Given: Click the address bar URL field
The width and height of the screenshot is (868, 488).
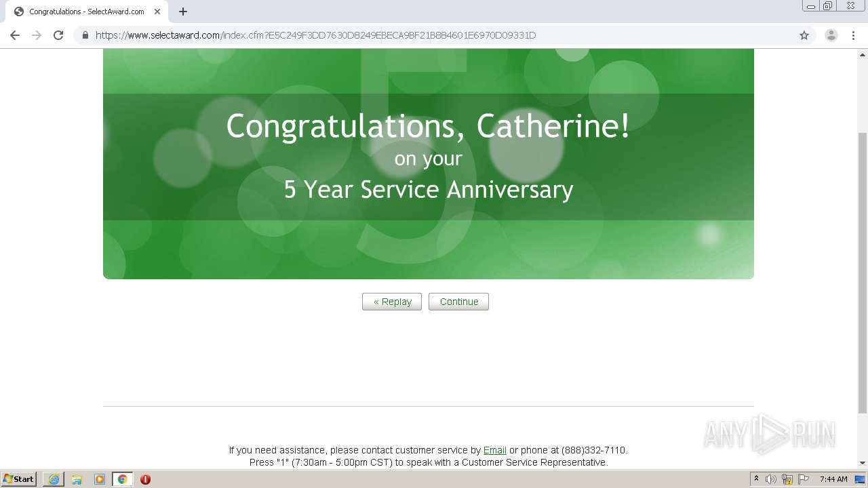Looking at the screenshot, I should 444,35.
